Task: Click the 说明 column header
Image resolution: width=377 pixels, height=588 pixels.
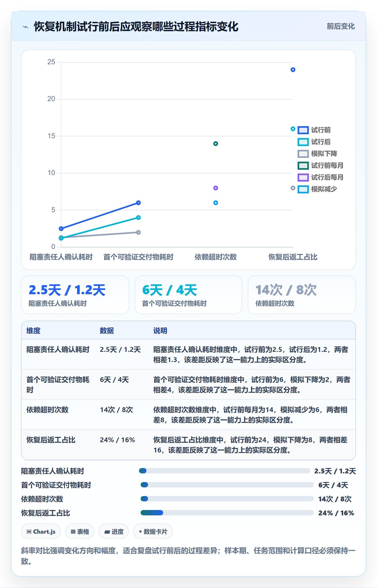Action: [x=160, y=331]
